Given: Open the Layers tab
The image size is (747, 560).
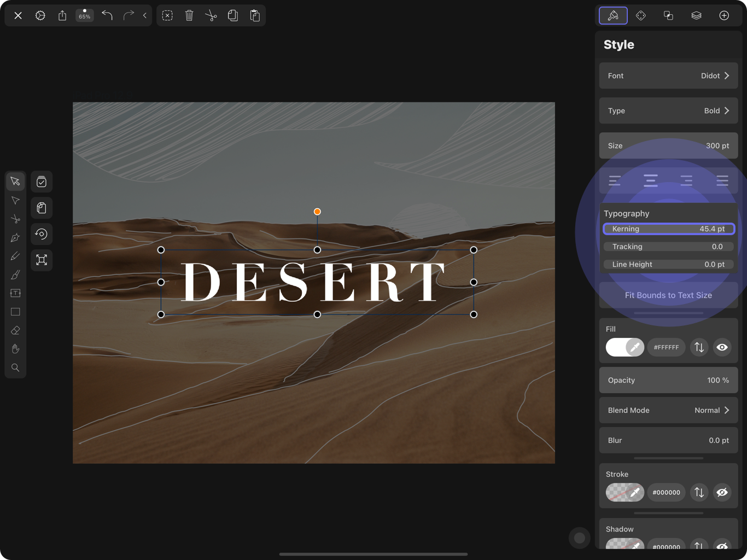Looking at the screenshot, I should click(x=696, y=15).
